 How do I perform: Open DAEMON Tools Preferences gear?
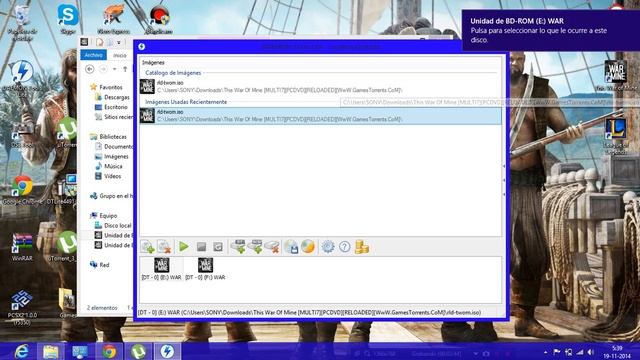coord(327,247)
